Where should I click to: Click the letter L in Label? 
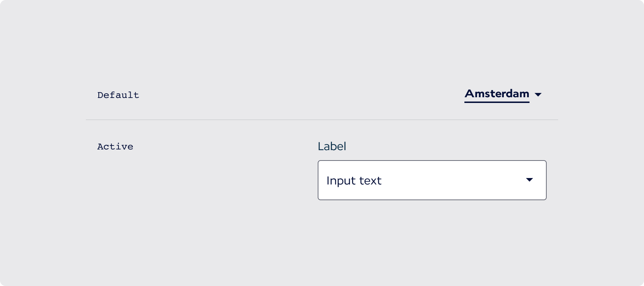[x=321, y=146]
